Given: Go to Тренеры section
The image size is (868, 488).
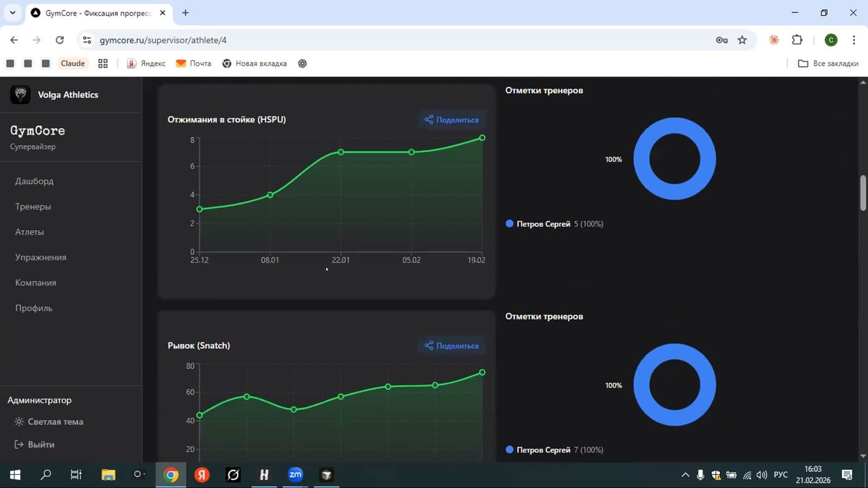Looking at the screenshot, I should 33,206.
